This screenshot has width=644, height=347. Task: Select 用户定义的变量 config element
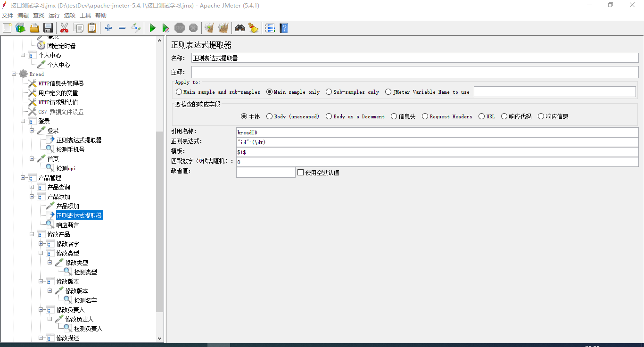pyautogui.click(x=58, y=93)
